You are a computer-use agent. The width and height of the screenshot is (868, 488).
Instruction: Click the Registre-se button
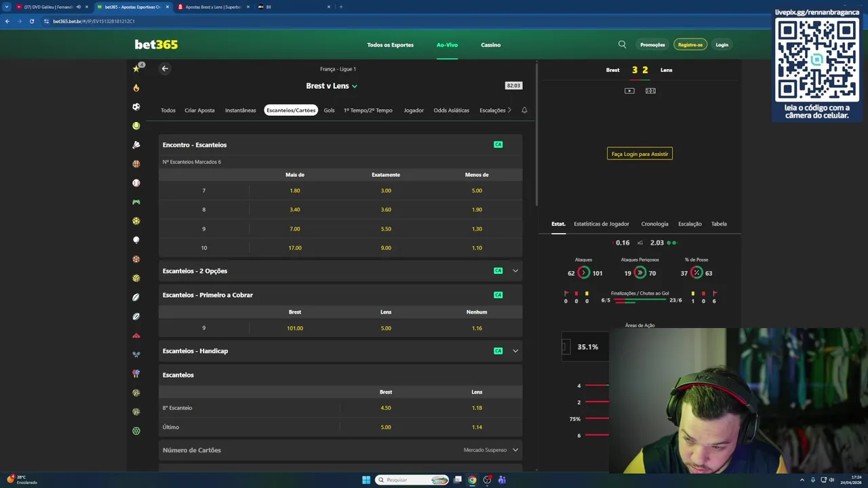pos(690,45)
